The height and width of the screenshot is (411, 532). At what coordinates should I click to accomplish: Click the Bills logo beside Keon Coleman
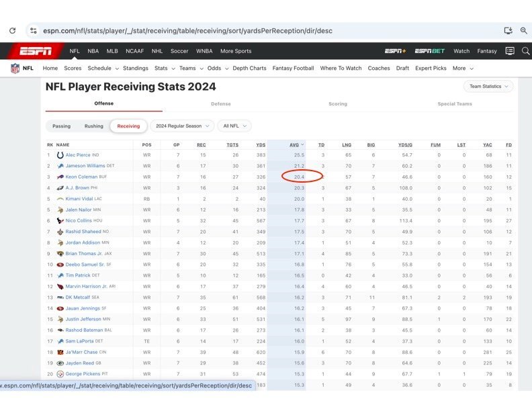[x=60, y=177]
